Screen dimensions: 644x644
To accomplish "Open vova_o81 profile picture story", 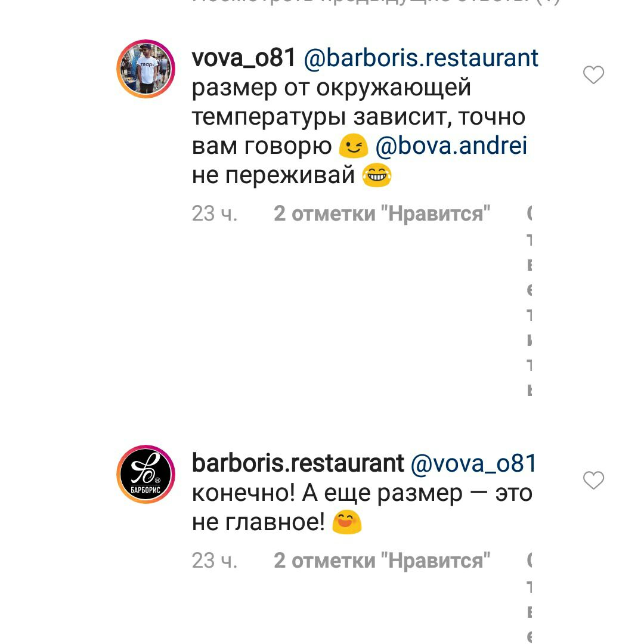I will point(146,69).
